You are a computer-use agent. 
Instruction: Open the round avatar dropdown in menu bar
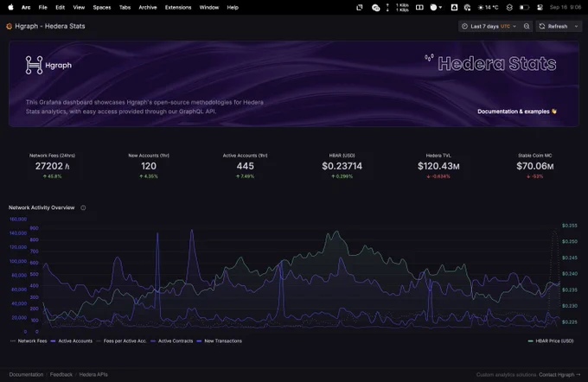tap(436, 7)
